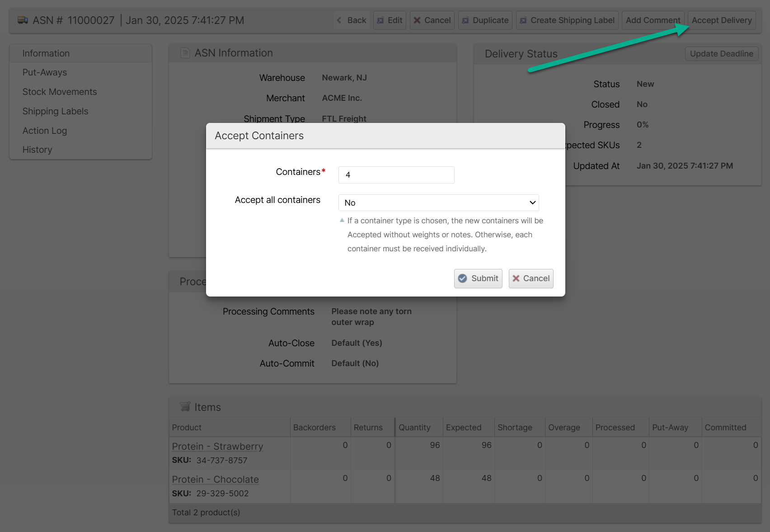Click the Submit button in Accept Containers dialog
This screenshot has width=770, height=532.
point(478,278)
